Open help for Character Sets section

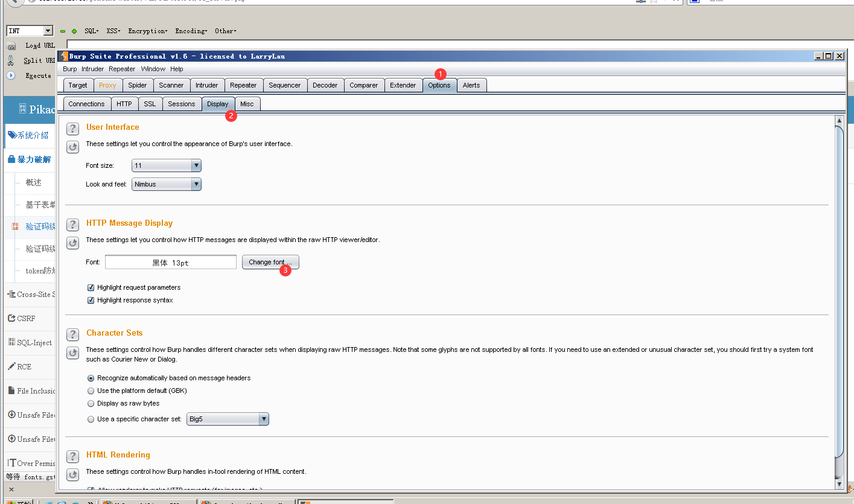click(x=72, y=334)
